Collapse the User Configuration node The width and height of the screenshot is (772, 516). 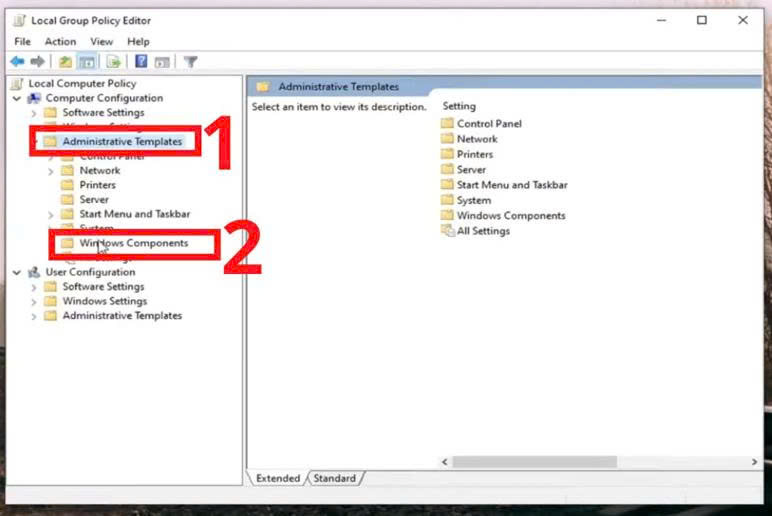[x=17, y=272]
